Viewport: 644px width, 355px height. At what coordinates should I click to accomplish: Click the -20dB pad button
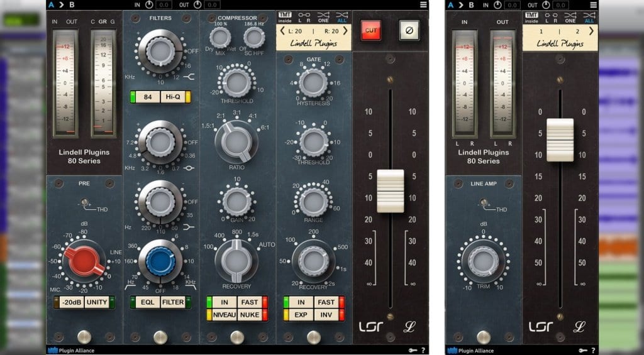click(72, 302)
